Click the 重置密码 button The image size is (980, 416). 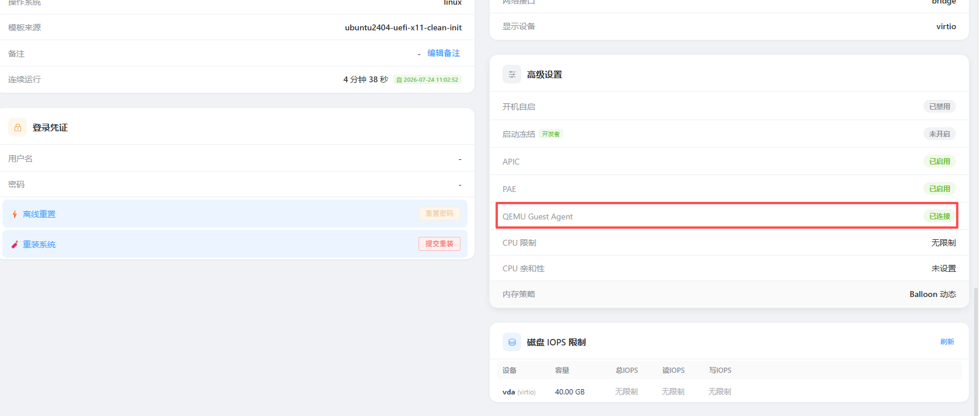[x=440, y=214]
